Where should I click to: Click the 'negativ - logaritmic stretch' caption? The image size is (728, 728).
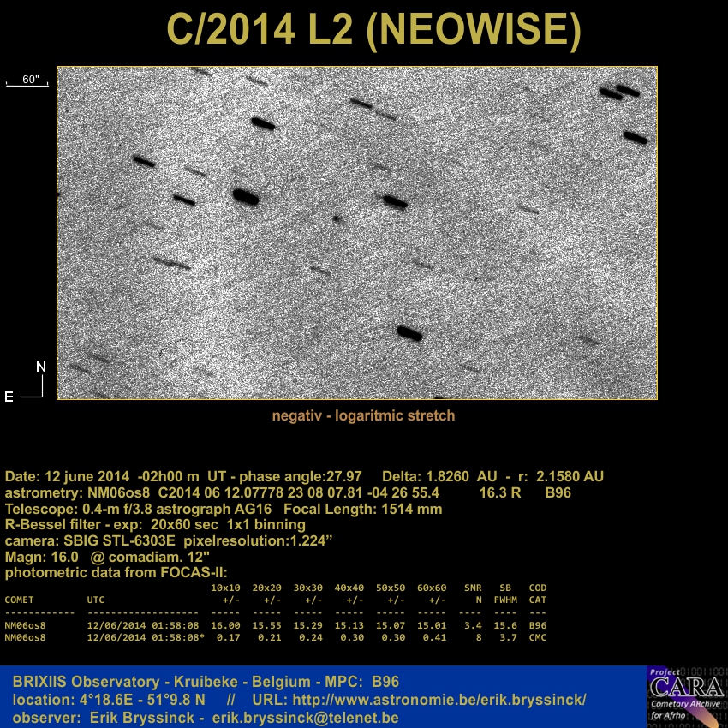363,415
